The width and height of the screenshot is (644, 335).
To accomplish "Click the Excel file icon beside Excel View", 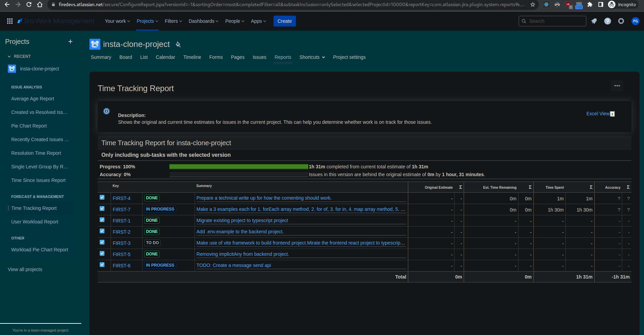I will pos(612,114).
